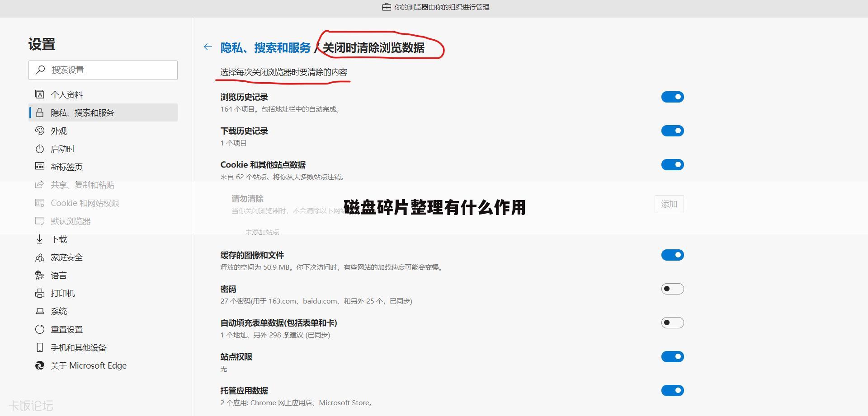The height and width of the screenshot is (416, 868).
Task: Enable the 密码 clearing toggle
Action: click(672, 289)
